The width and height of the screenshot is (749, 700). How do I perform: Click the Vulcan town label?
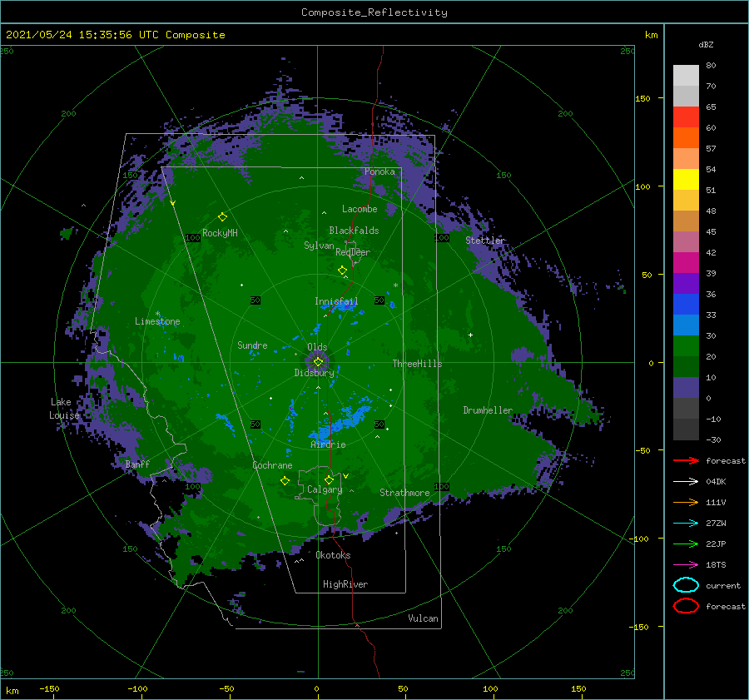tap(423, 618)
